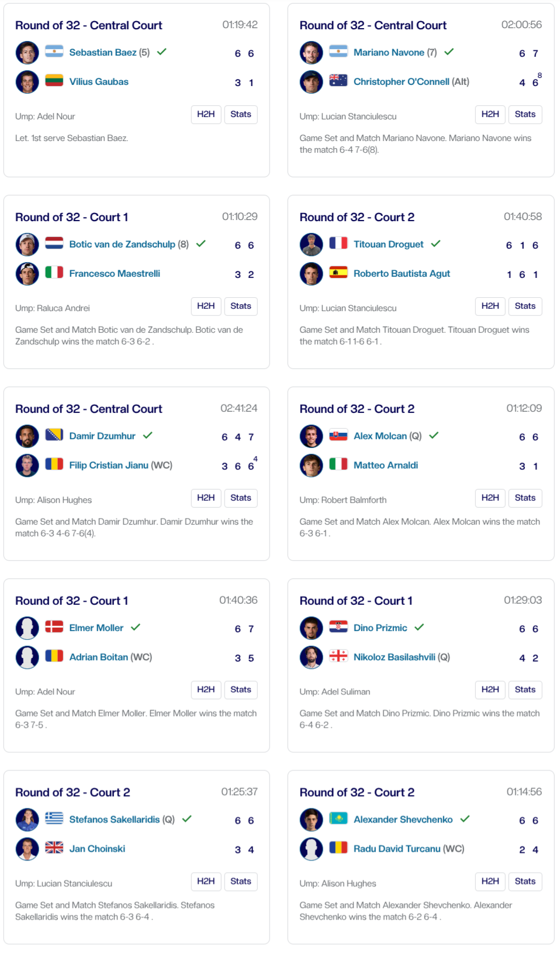The height and width of the screenshot is (957, 560).
Task: Click the Kazakhstan flag beside Alexander Shevchenko
Action: point(338,819)
